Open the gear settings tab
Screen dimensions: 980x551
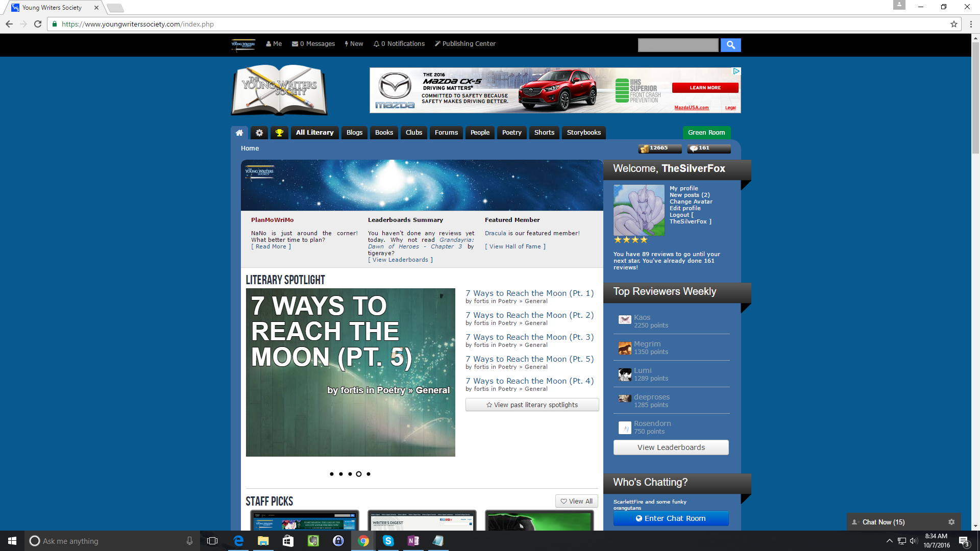pyautogui.click(x=259, y=133)
